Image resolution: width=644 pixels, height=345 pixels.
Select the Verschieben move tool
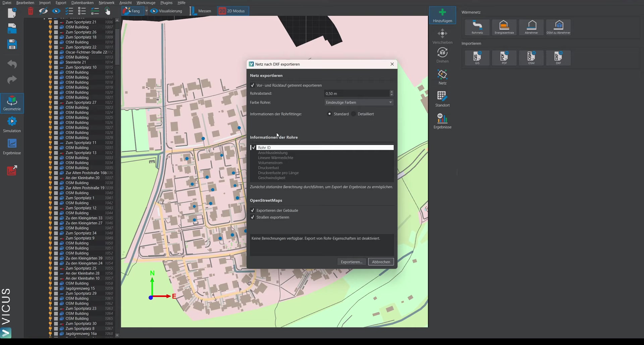pos(442,37)
